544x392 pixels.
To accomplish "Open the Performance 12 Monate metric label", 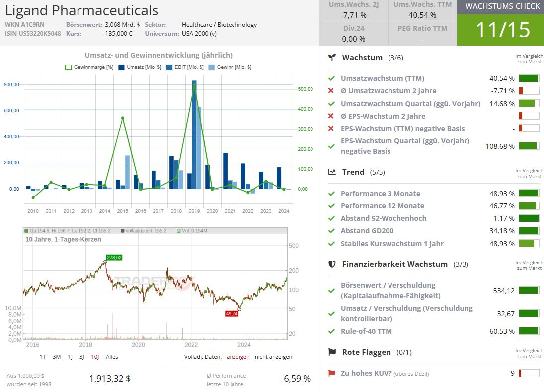I will pos(383,206).
